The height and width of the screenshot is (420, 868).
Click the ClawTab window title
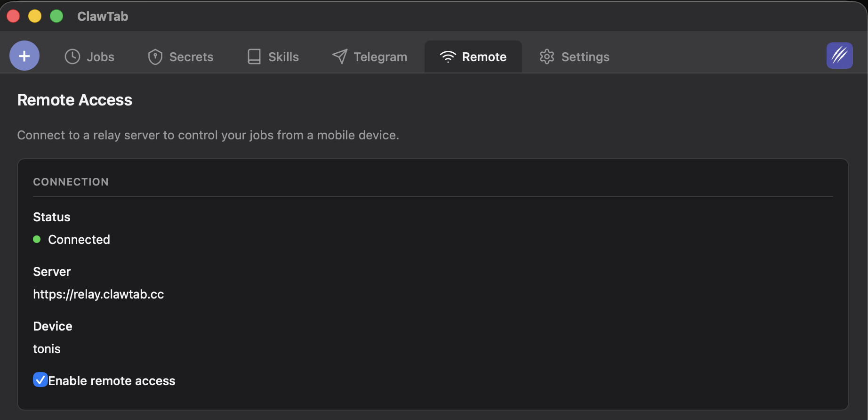click(x=103, y=16)
